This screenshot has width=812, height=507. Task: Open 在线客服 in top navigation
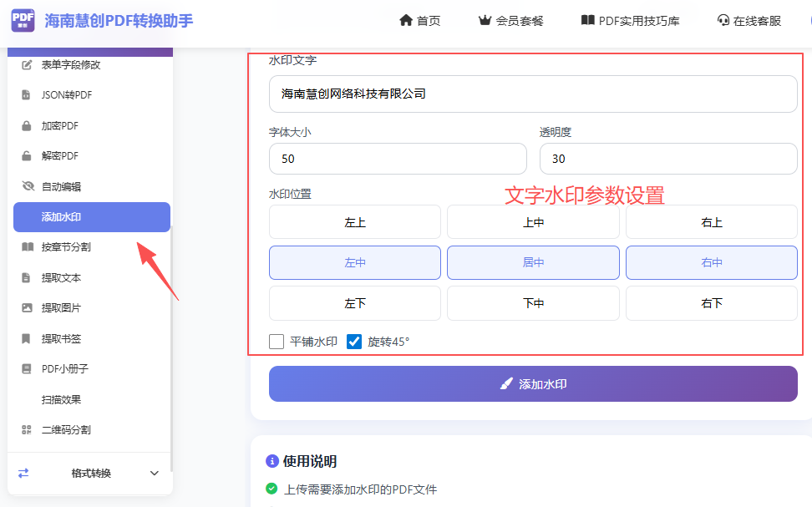tap(749, 21)
